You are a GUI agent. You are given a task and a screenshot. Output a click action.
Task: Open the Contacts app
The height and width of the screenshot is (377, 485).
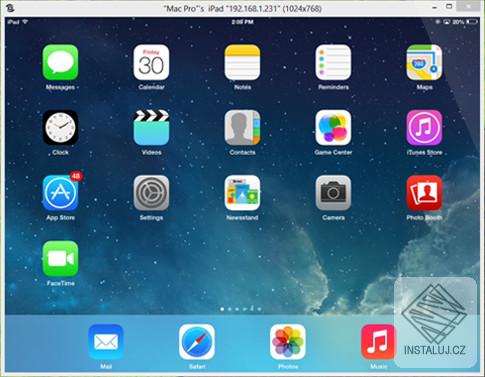click(242, 128)
